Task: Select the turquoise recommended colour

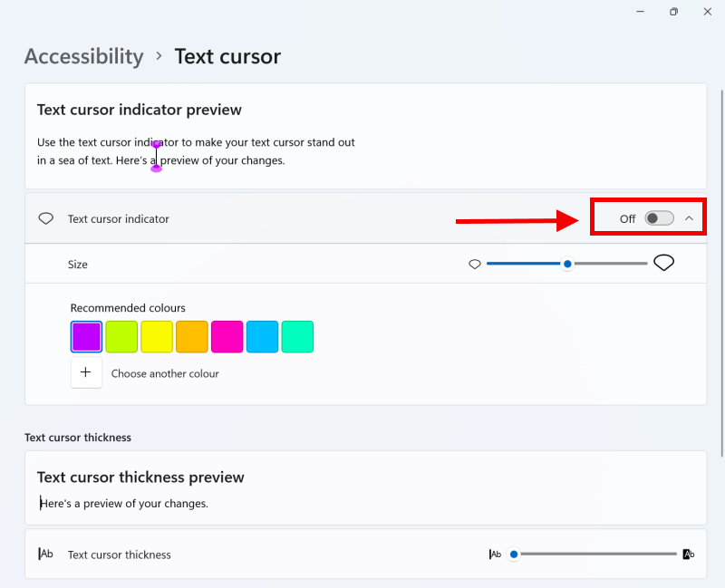Action: 297,336
